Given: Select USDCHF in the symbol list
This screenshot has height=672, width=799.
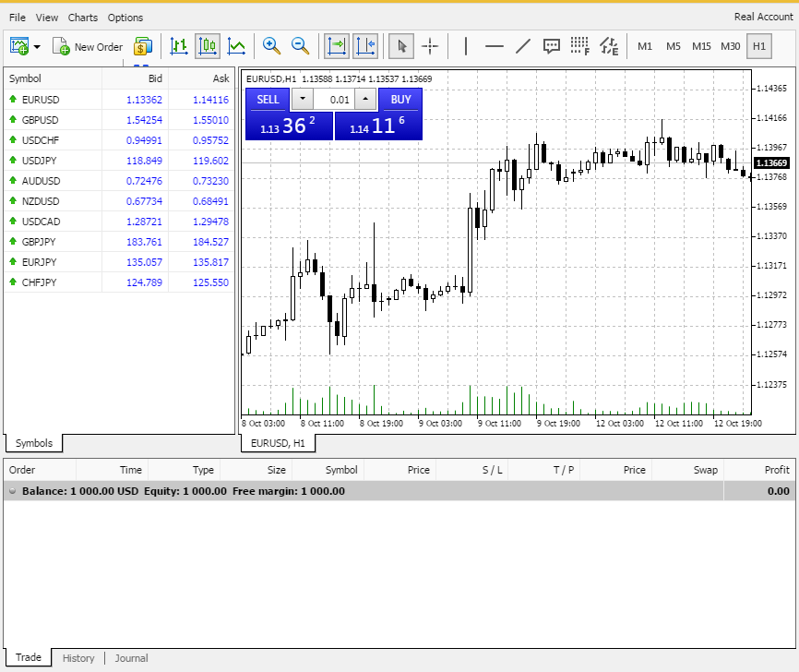Looking at the screenshot, I should pos(119,140).
